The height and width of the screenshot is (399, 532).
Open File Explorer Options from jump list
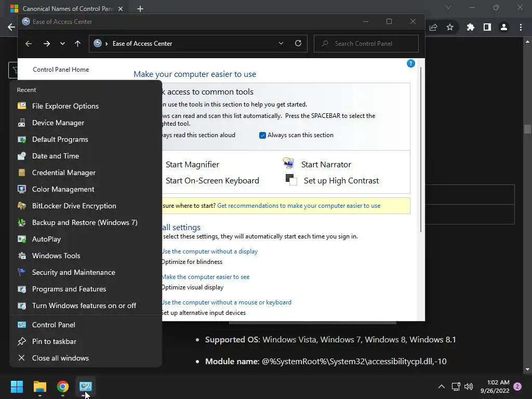(86, 106)
